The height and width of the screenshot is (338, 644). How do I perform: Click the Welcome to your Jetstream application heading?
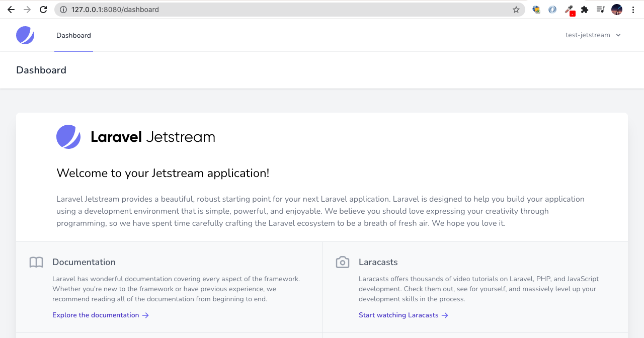pos(163,173)
